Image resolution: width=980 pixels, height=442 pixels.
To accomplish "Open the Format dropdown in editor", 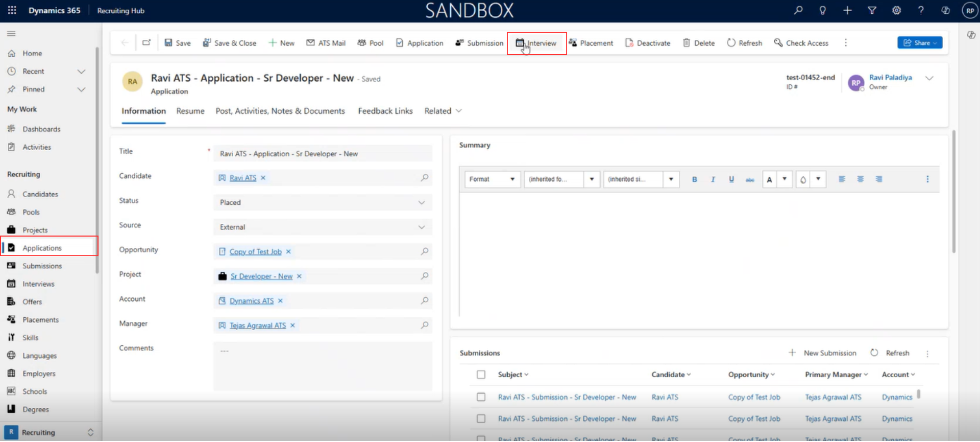I will 492,179.
